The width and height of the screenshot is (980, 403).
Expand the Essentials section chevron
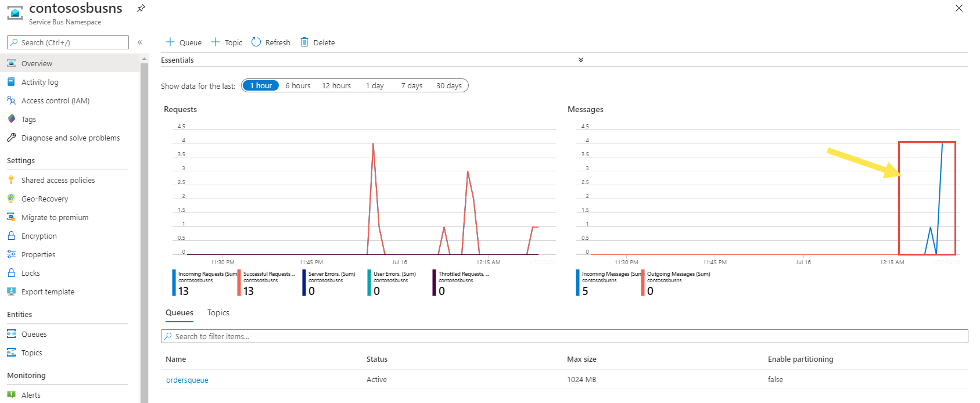pos(580,60)
